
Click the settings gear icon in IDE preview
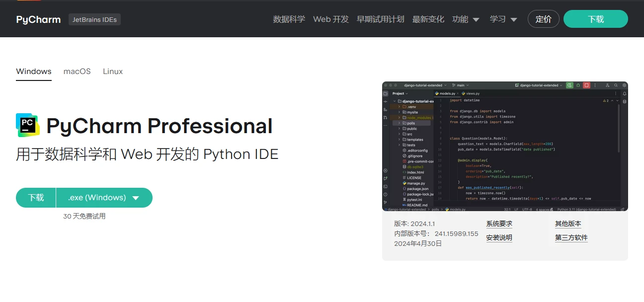point(624,85)
